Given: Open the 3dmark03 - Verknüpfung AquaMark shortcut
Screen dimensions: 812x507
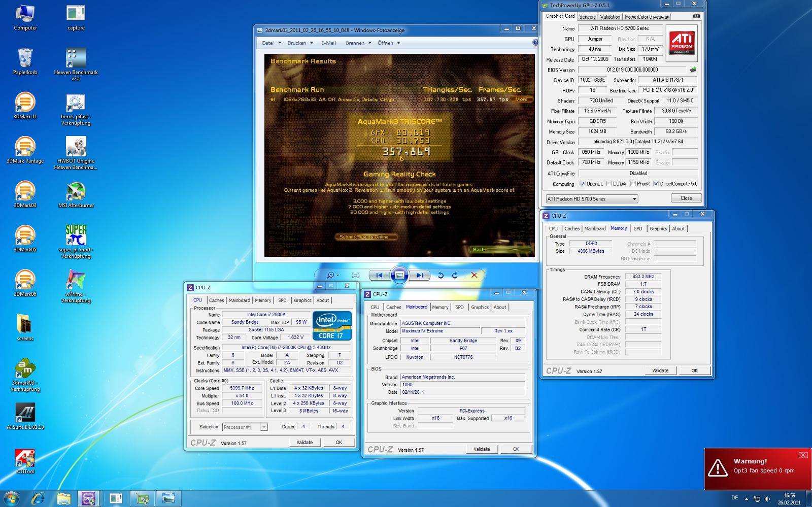Looking at the screenshot, I should tap(25, 376).
